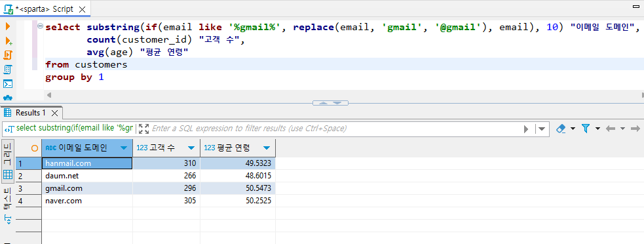Collapse the select statement fold marker
The width and height of the screenshot is (644, 244).
(40, 26)
